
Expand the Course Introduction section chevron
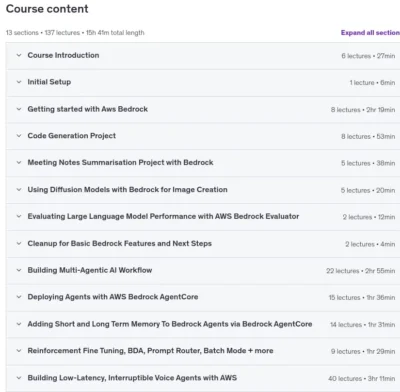point(19,55)
